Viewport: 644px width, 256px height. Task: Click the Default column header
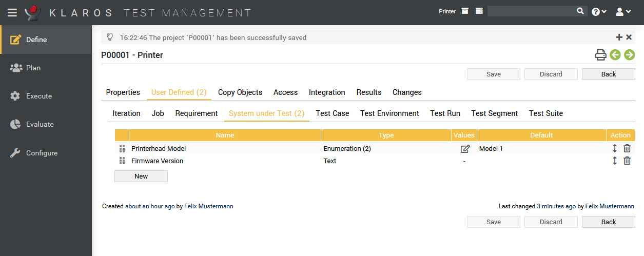point(541,135)
